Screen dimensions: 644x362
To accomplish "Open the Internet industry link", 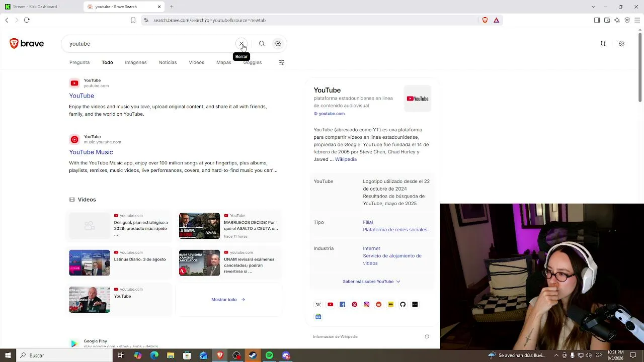I will [x=371, y=248].
